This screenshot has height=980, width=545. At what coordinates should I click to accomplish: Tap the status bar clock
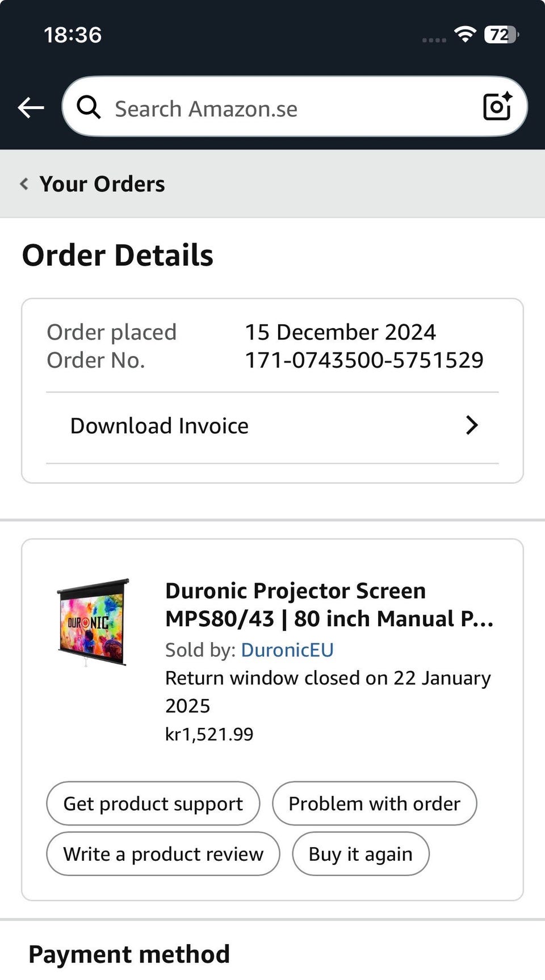point(73,35)
